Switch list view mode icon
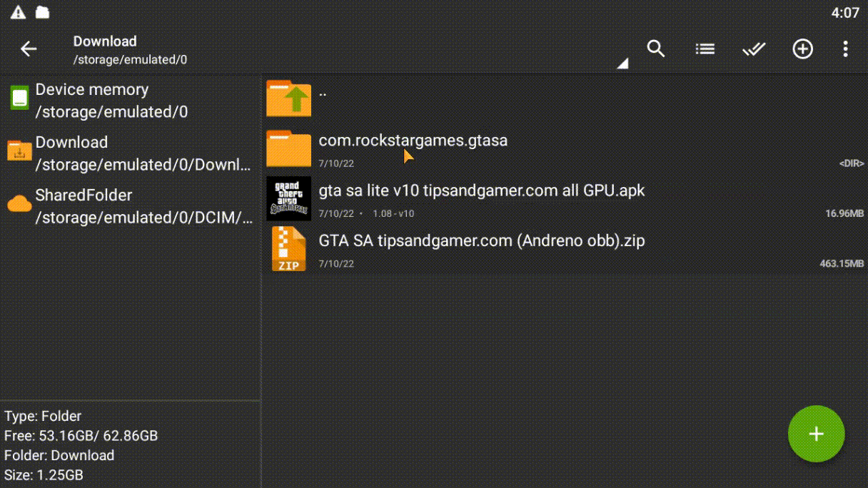The height and width of the screenshot is (488, 868). [705, 49]
